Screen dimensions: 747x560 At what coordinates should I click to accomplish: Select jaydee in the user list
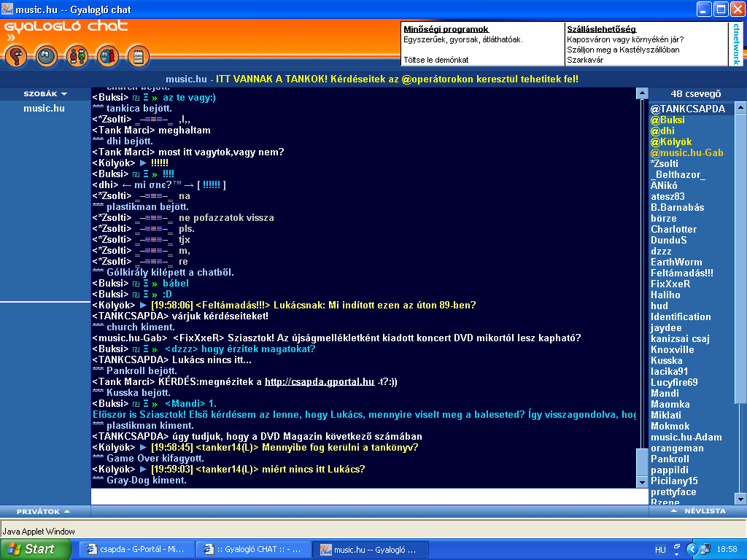[x=666, y=328]
